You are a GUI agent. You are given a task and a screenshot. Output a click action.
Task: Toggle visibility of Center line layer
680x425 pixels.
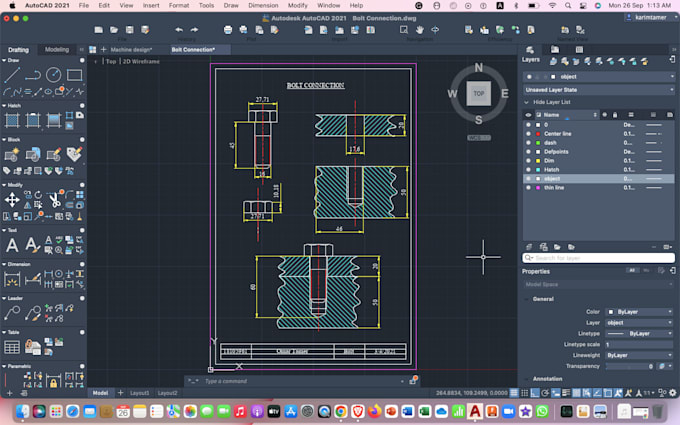click(x=528, y=134)
